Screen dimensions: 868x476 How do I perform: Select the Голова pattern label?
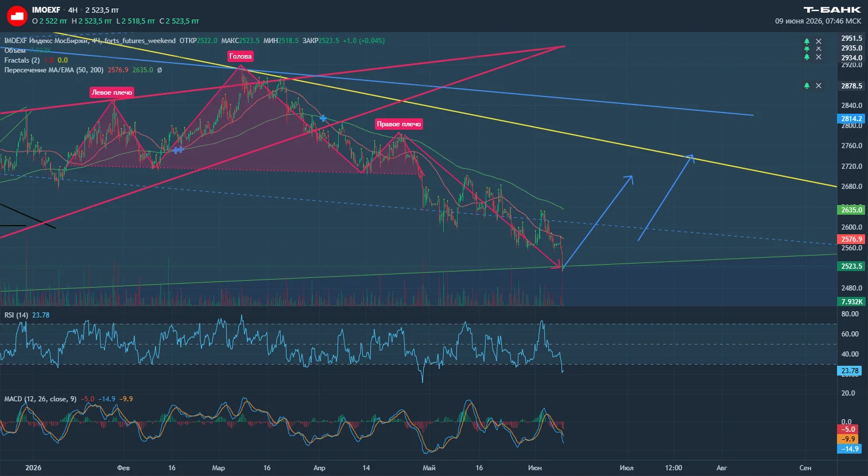tap(240, 56)
